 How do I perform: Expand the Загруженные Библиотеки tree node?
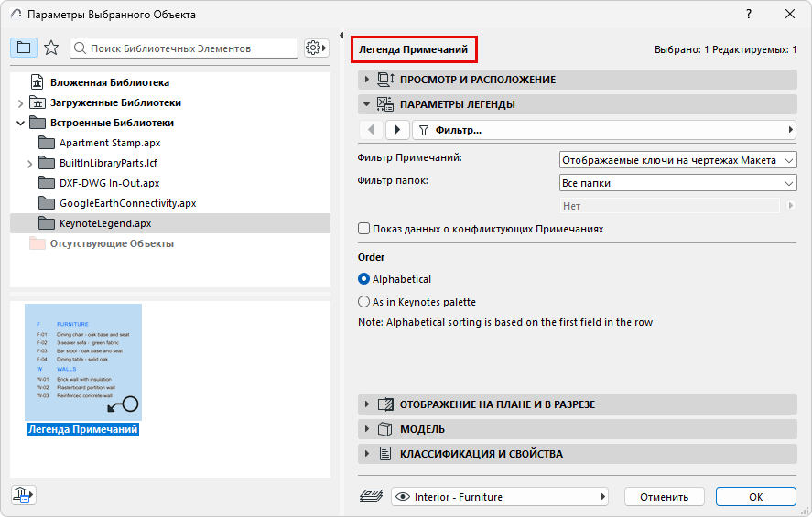[x=20, y=102]
